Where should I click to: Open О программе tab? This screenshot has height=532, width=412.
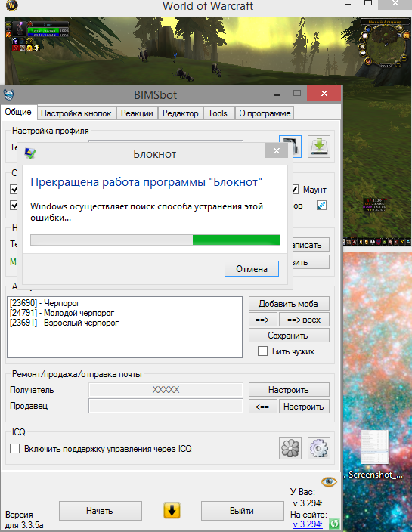tap(265, 113)
